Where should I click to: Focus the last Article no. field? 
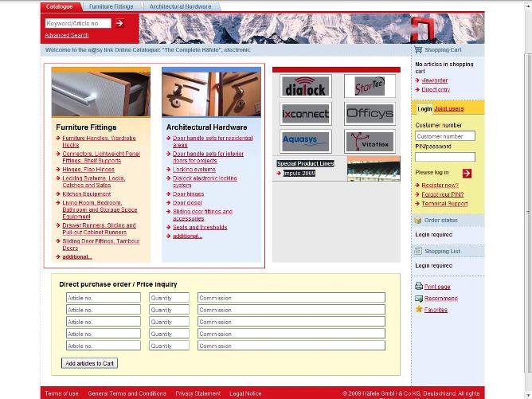104,346
